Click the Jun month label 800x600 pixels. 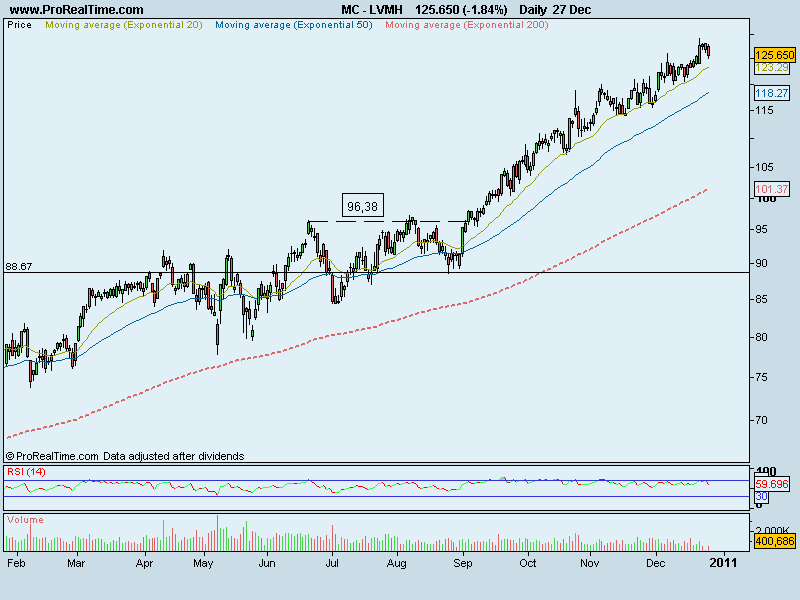tap(267, 563)
